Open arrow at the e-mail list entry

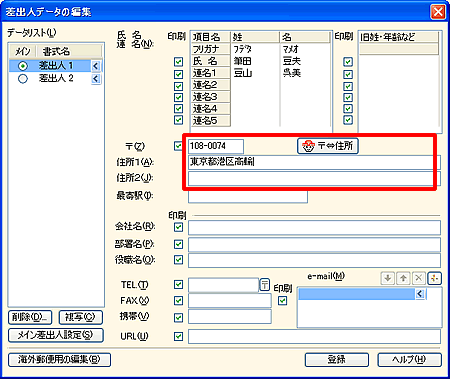click(x=420, y=294)
